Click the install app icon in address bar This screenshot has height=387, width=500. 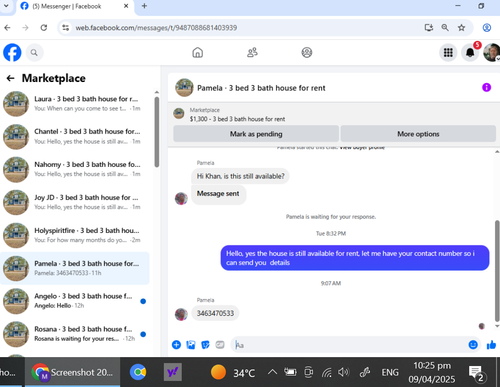click(429, 28)
